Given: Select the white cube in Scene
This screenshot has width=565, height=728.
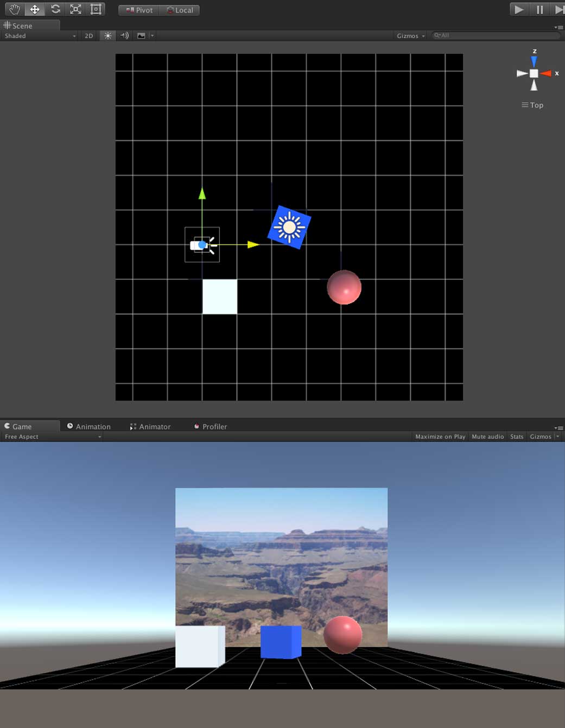Looking at the screenshot, I should click(x=220, y=297).
